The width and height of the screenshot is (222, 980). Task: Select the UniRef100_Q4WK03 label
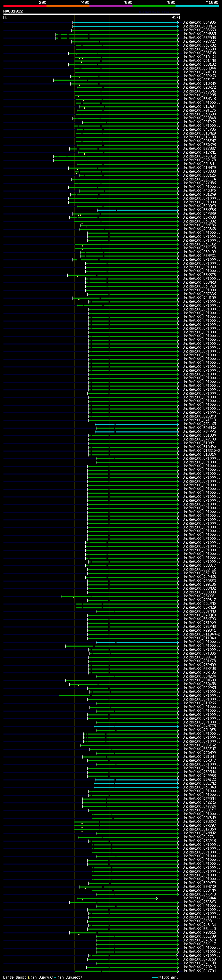(199, 72)
